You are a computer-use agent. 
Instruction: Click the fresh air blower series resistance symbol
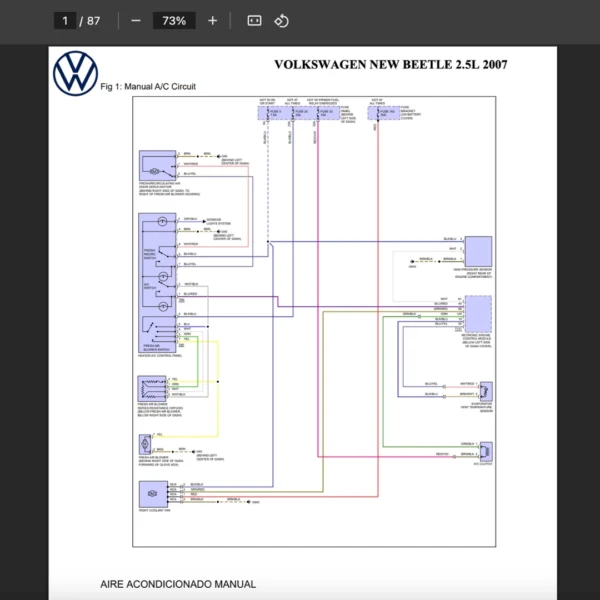tap(153, 387)
